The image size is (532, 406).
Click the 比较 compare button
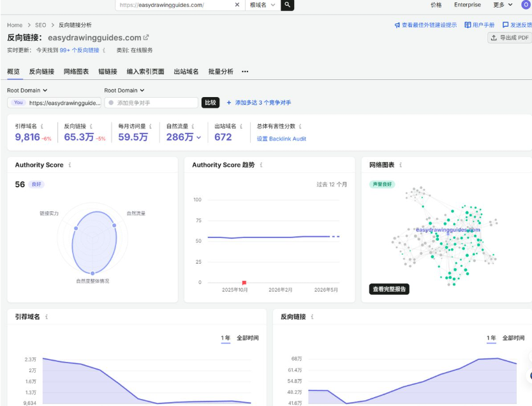[x=211, y=103]
